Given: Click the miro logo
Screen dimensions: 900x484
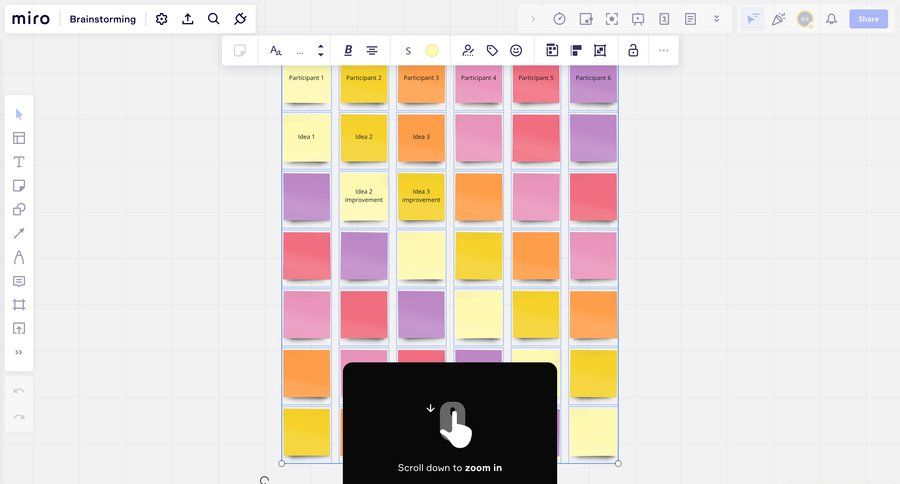Looking at the screenshot, I should pyautogui.click(x=30, y=18).
